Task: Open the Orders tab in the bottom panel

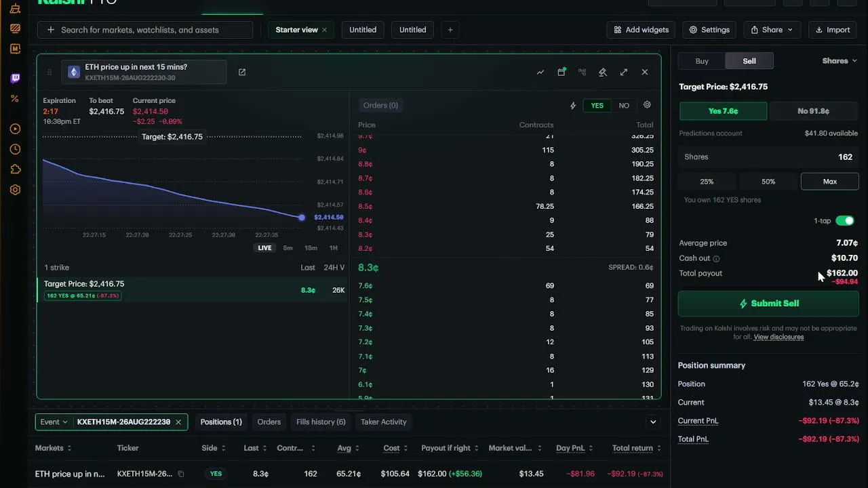Action: pos(269,422)
